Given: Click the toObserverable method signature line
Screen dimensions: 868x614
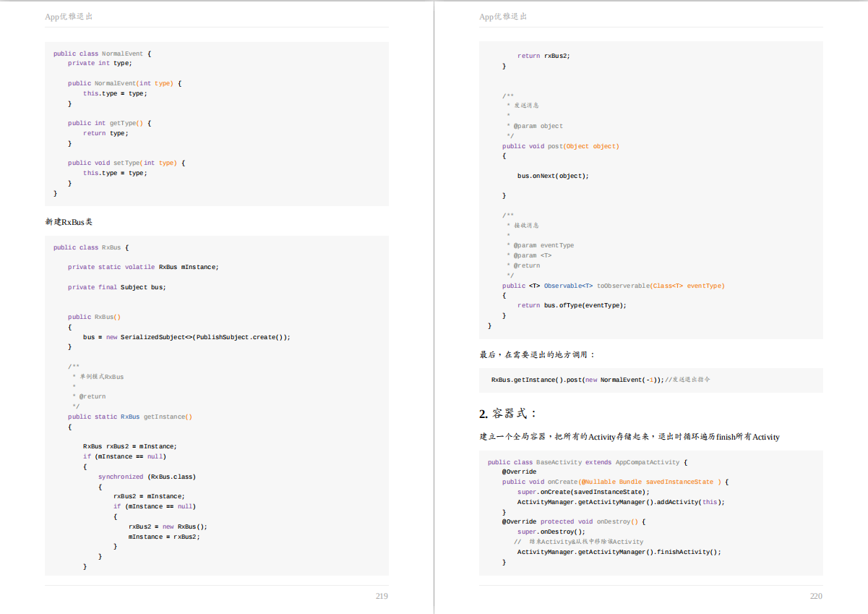Looking at the screenshot, I should click(614, 286).
